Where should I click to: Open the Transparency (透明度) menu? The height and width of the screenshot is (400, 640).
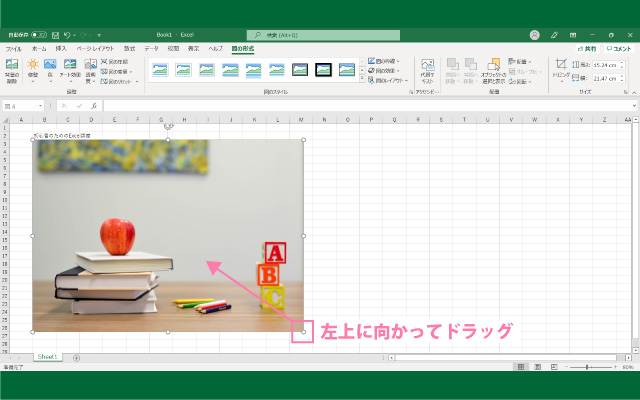pos(90,71)
